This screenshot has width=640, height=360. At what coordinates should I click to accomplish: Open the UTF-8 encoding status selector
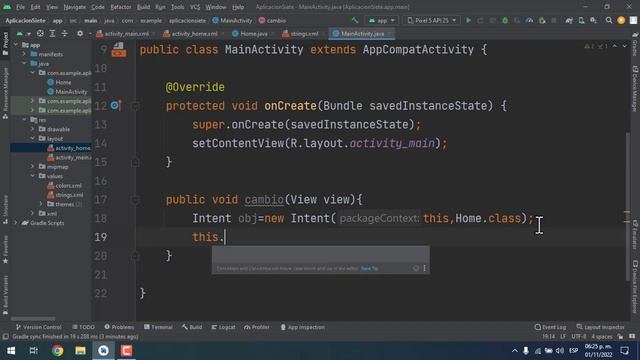pyautogui.click(x=579, y=337)
